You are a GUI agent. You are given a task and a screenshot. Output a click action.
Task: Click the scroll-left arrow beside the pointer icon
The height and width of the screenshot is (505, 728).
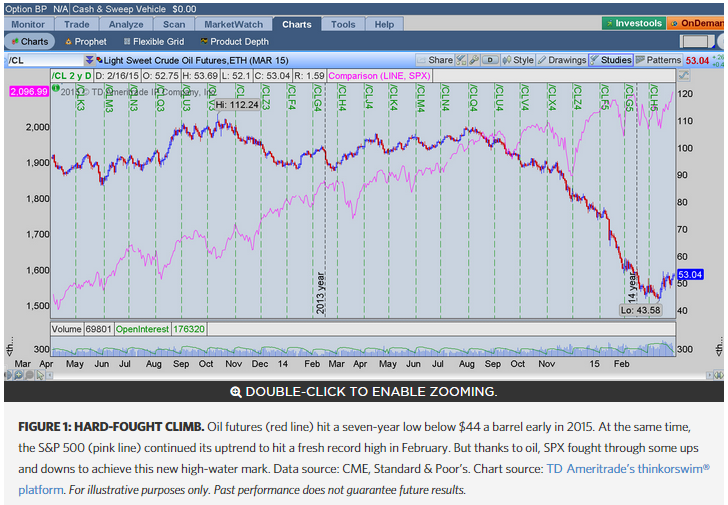(49, 375)
